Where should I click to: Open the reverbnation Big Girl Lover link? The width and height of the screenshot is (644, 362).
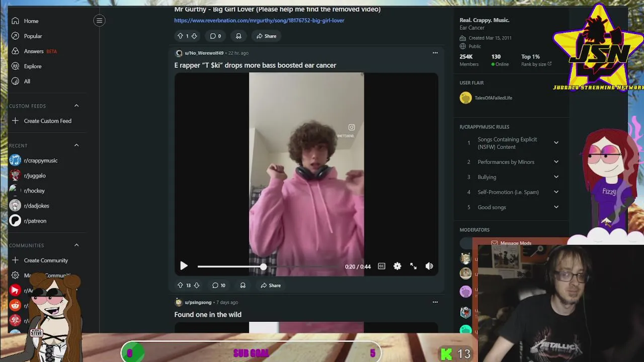pos(259,21)
